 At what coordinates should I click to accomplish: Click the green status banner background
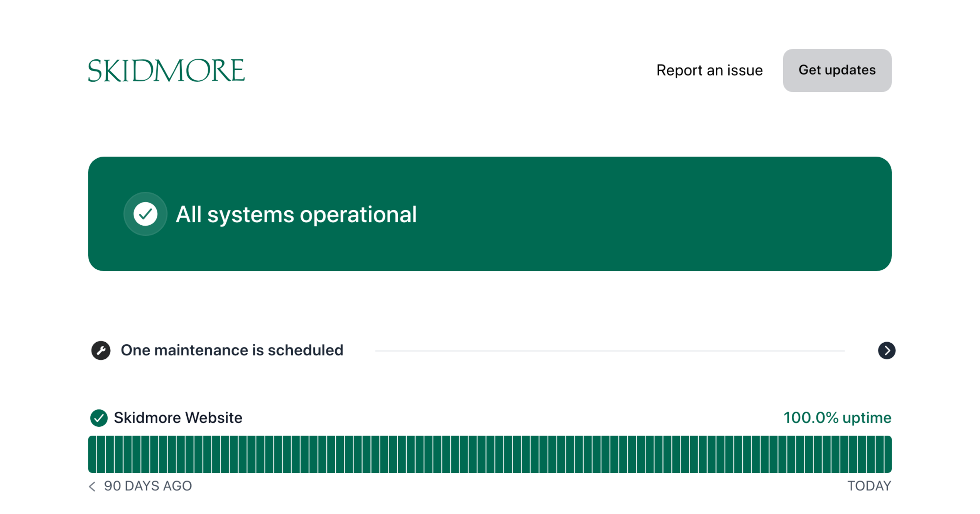tap(653, 214)
